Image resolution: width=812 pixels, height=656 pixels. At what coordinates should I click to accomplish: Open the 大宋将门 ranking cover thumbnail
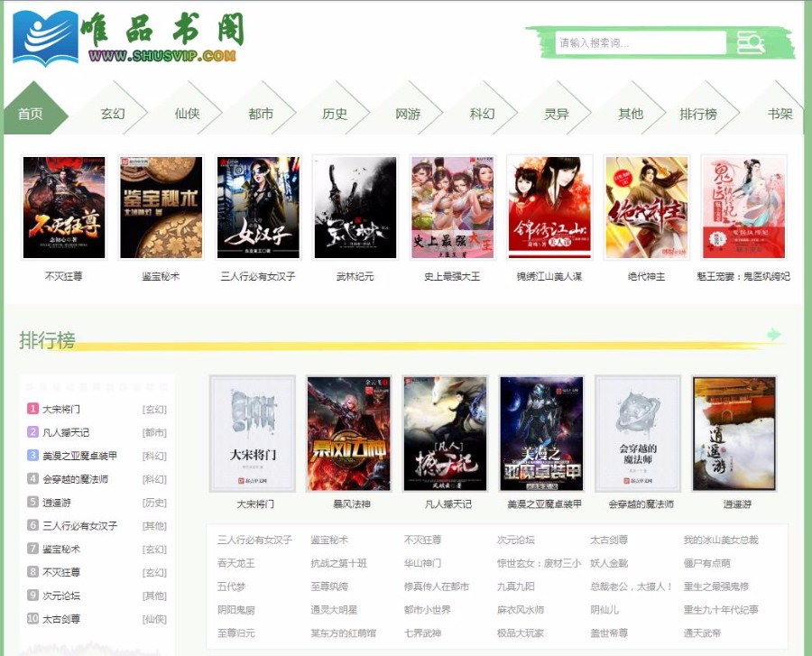pos(253,433)
